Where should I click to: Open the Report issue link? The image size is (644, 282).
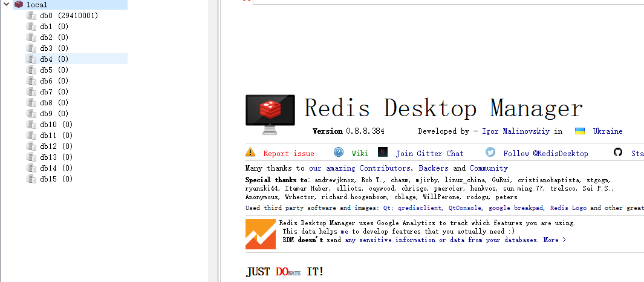click(288, 154)
